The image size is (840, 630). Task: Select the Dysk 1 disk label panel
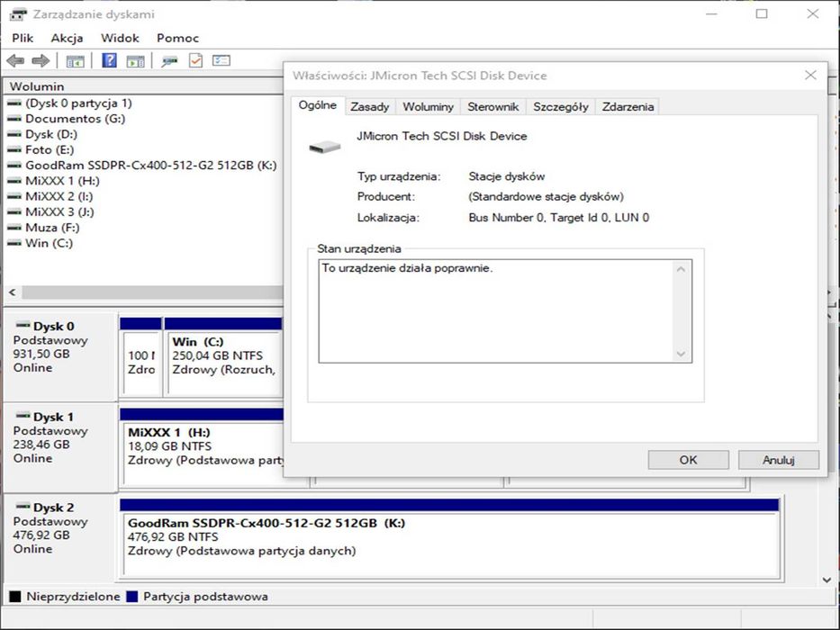(x=60, y=447)
